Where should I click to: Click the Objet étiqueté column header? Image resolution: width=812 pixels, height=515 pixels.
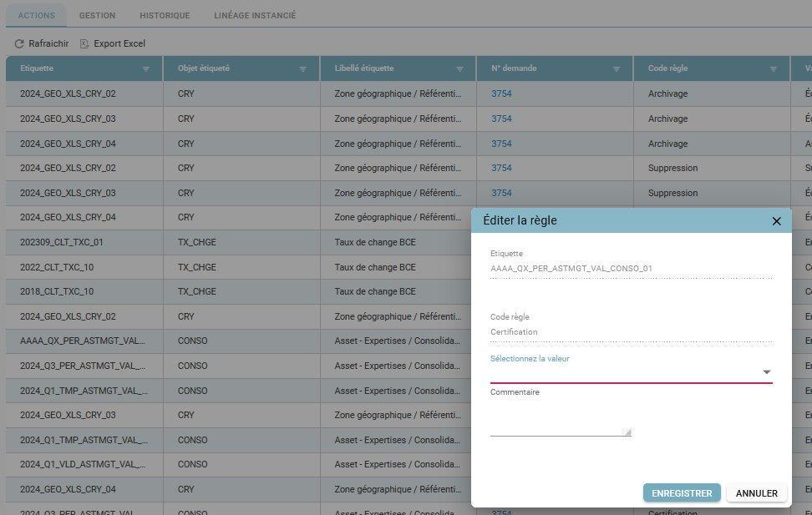pyautogui.click(x=241, y=68)
